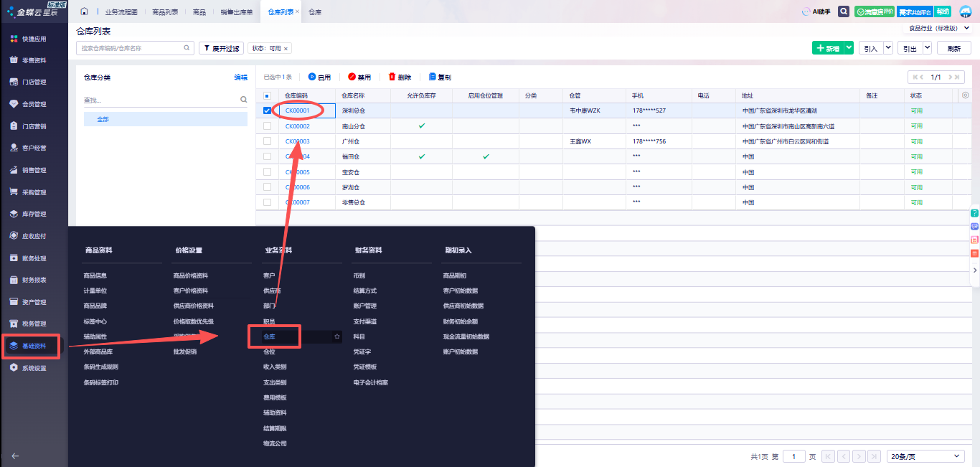Open 基础资料 in the left sidebar
The height and width of the screenshot is (467, 980).
(34, 346)
